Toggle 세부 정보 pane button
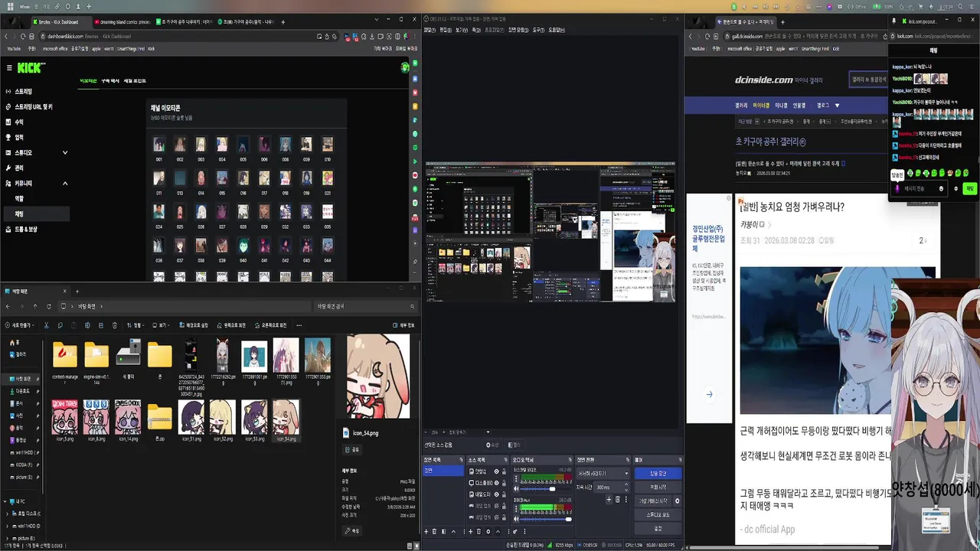Viewport: 980px width, 551px height. tap(404, 325)
